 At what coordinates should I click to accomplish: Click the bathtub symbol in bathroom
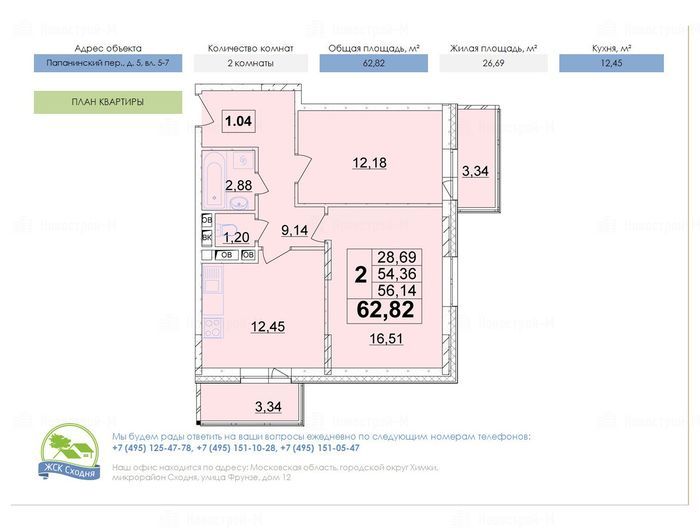[215, 181]
